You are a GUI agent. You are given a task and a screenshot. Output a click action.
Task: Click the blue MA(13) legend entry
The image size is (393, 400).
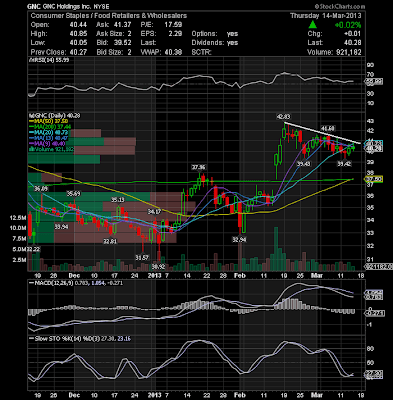[x=49, y=138]
